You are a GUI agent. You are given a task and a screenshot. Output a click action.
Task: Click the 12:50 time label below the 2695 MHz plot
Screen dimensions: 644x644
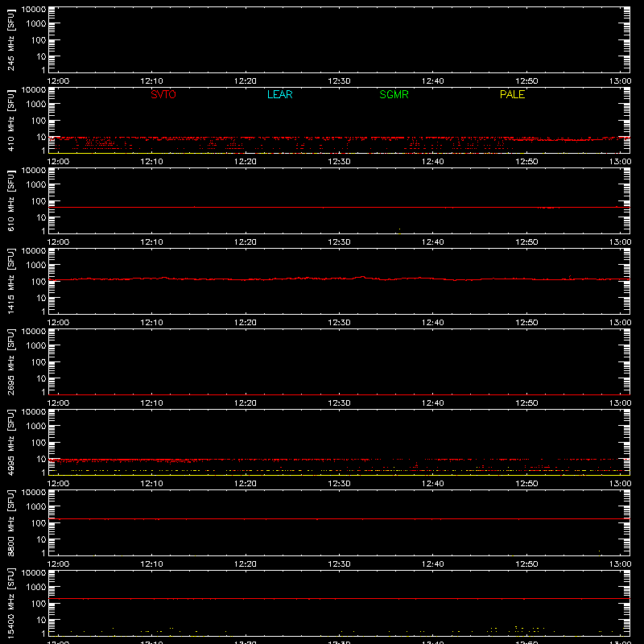point(526,403)
